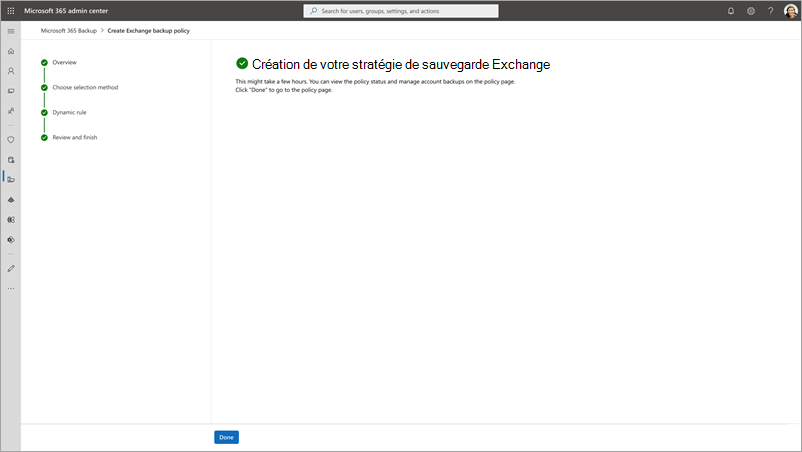Open notifications bell icon

pos(731,11)
